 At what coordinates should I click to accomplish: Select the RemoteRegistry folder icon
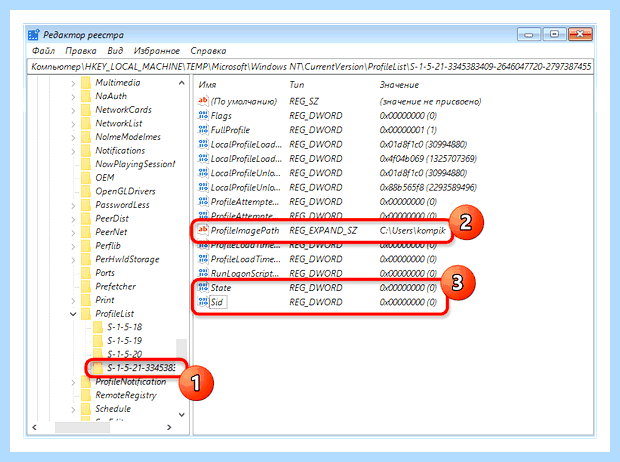coord(86,395)
